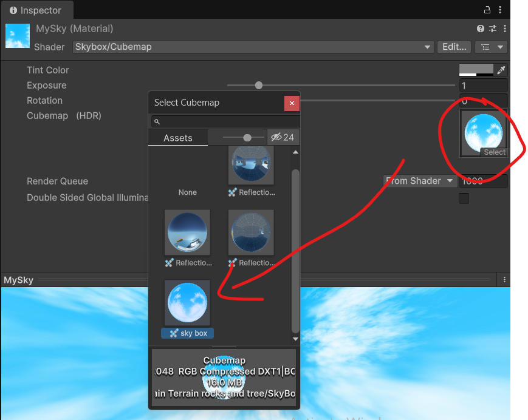Click Select on the Cubemap texture slot
The width and height of the screenshot is (528, 420).
click(494, 152)
